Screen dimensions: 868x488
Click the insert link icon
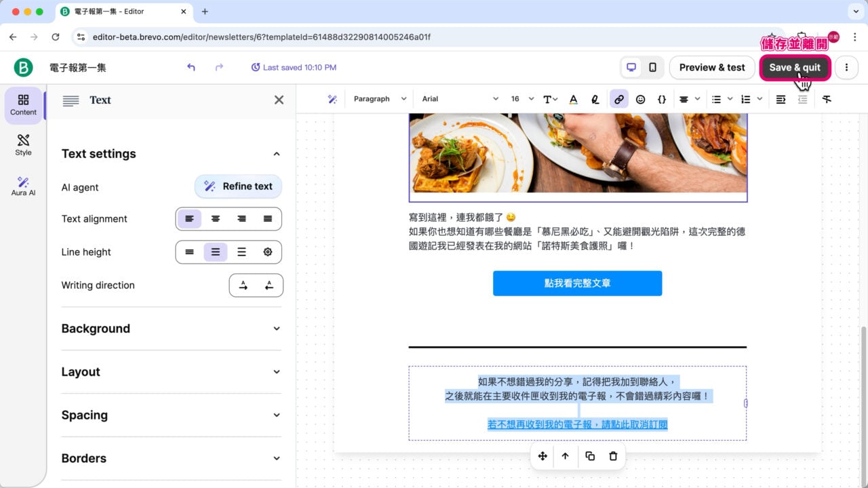pyautogui.click(x=618, y=99)
